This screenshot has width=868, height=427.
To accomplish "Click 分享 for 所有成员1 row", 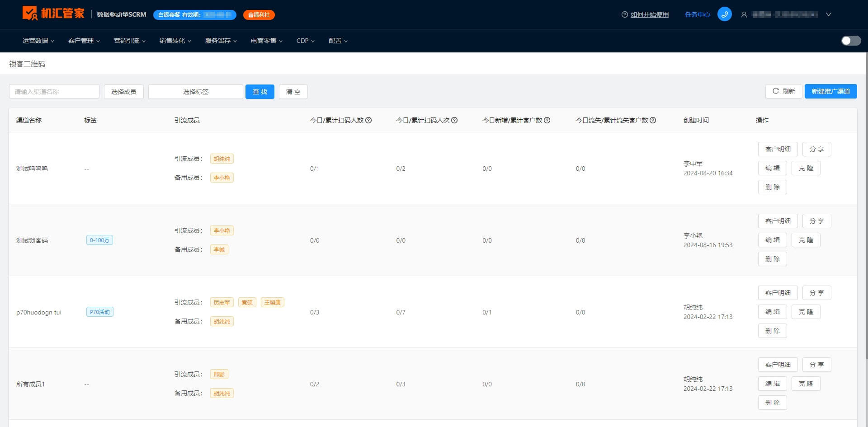I will pyautogui.click(x=817, y=365).
